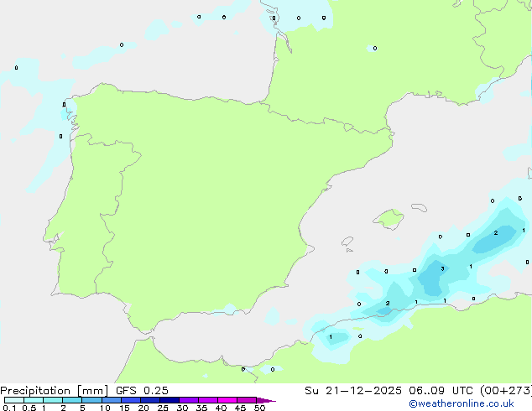Pick the 40–45 mm magenta legend swatch
Screen dimensions: 532x411
pyautogui.click(x=227, y=400)
